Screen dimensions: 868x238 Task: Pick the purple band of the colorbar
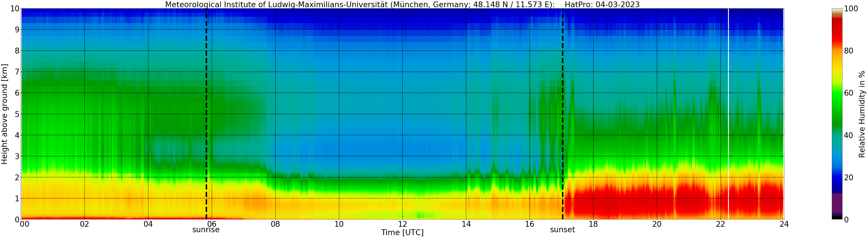tap(837, 203)
